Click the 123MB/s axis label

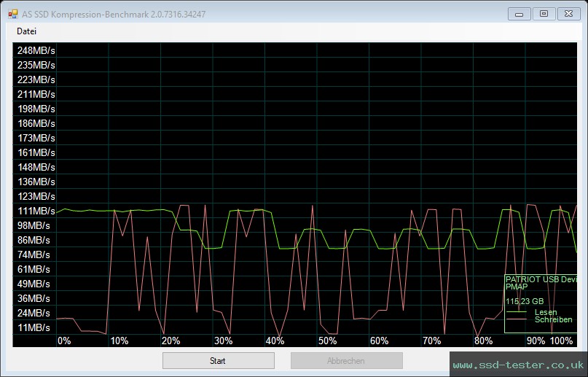[36, 197]
